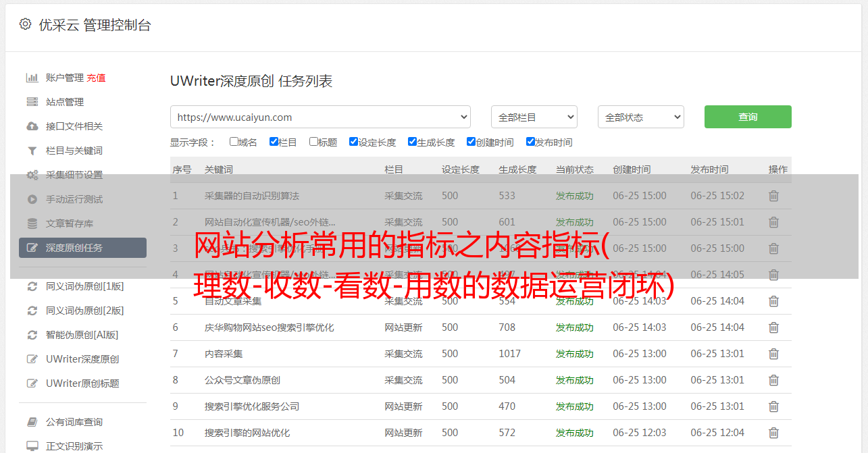Delete task row 2 with trash icon
868x453 pixels.
[x=774, y=222]
